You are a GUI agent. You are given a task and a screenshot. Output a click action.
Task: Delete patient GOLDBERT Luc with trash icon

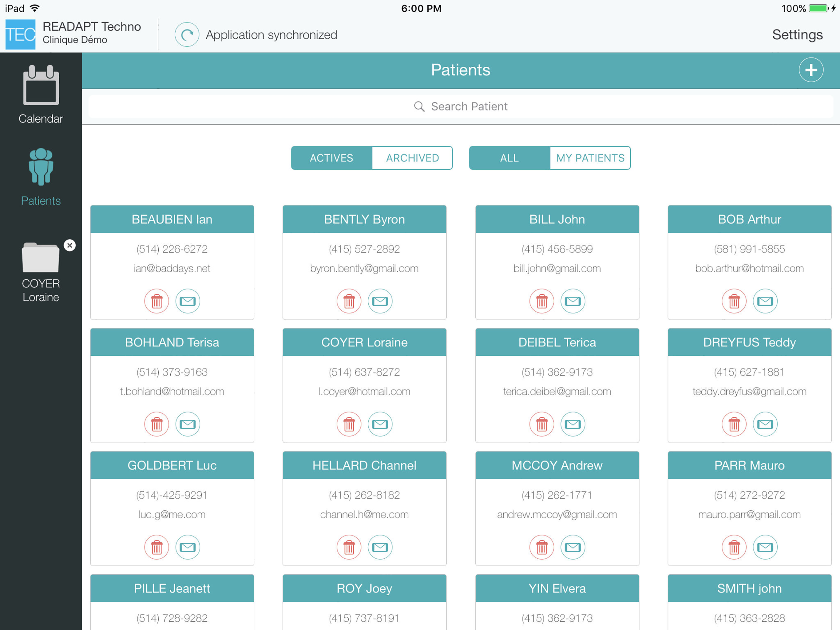[x=157, y=547]
